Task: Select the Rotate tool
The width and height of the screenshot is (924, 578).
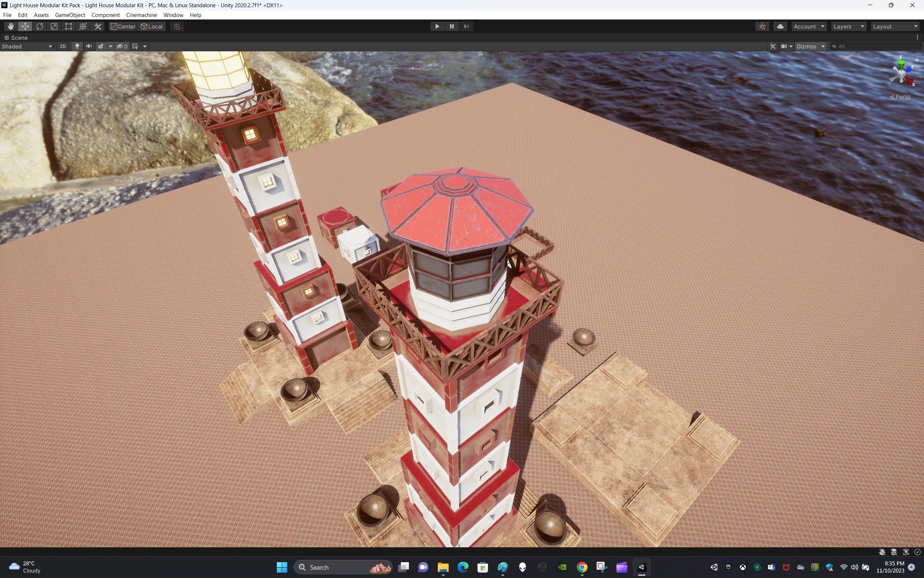Action: coord(40,26)
